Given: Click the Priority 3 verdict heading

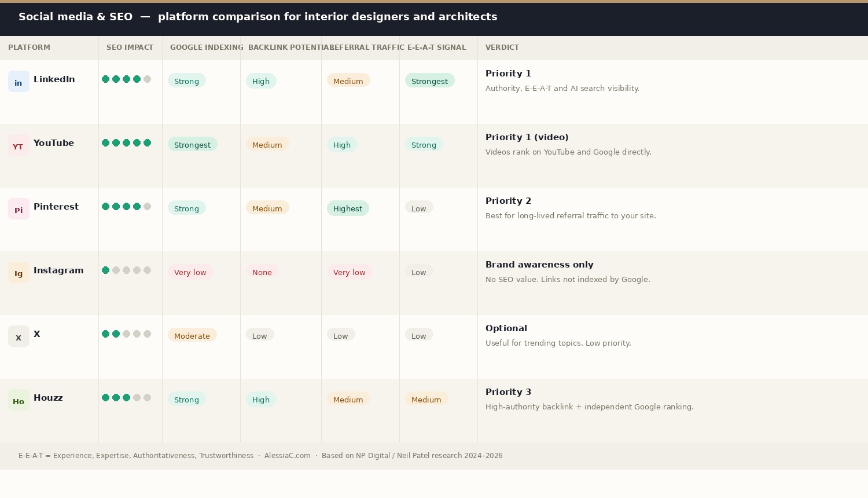Looking at the screenshot, I should [508, 392].
